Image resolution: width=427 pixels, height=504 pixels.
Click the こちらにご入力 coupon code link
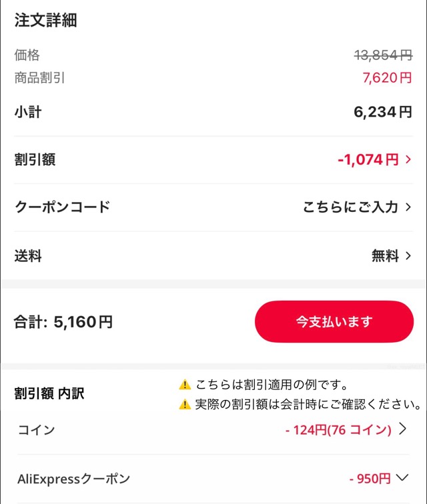pyautogui.click(x=350, y=207)
